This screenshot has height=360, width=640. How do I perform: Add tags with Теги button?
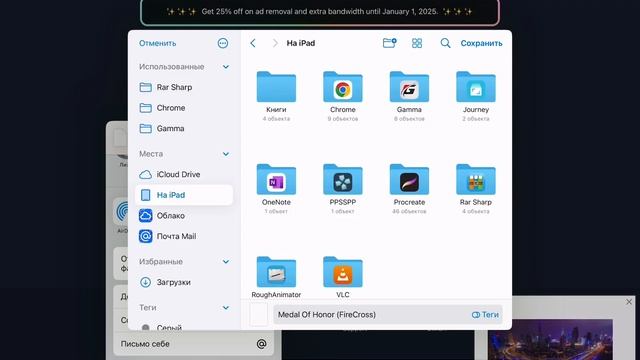point(485,315)
